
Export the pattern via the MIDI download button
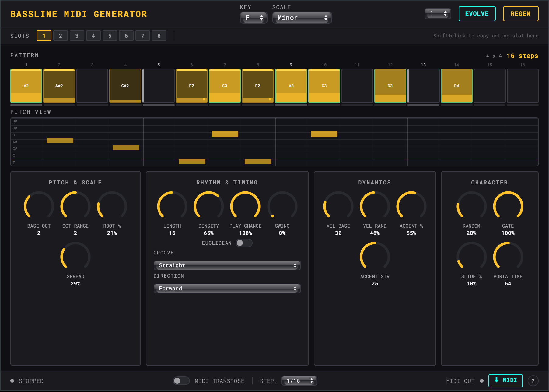tap(505, 380)
